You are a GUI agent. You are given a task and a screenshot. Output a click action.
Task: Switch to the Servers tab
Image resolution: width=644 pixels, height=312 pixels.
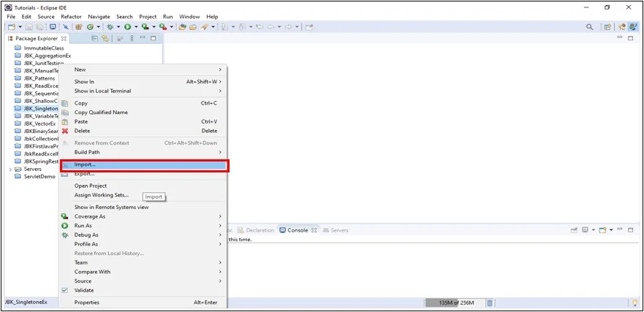336,230
